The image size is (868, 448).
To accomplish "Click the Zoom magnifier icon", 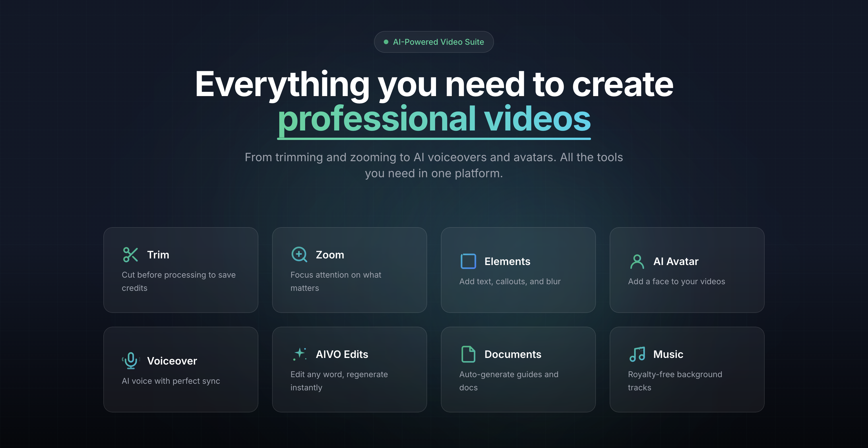I will (299, 254).
